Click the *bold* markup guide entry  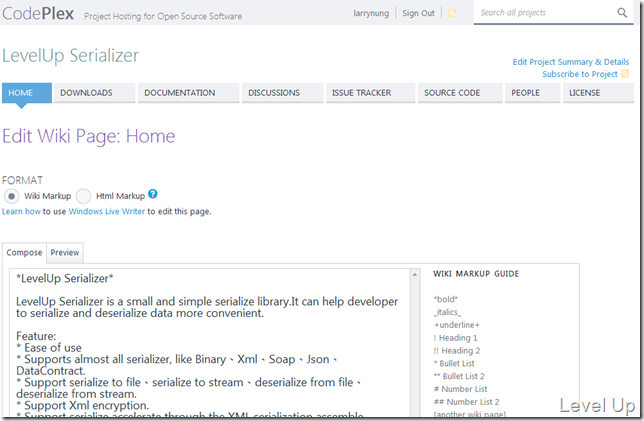[446, 299]
